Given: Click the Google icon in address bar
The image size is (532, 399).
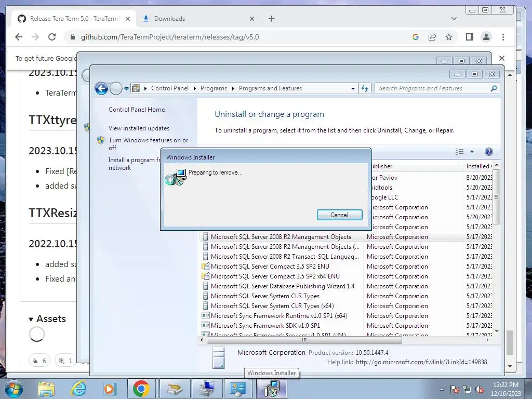Looking at the screenshot, I should coord(416,37).
